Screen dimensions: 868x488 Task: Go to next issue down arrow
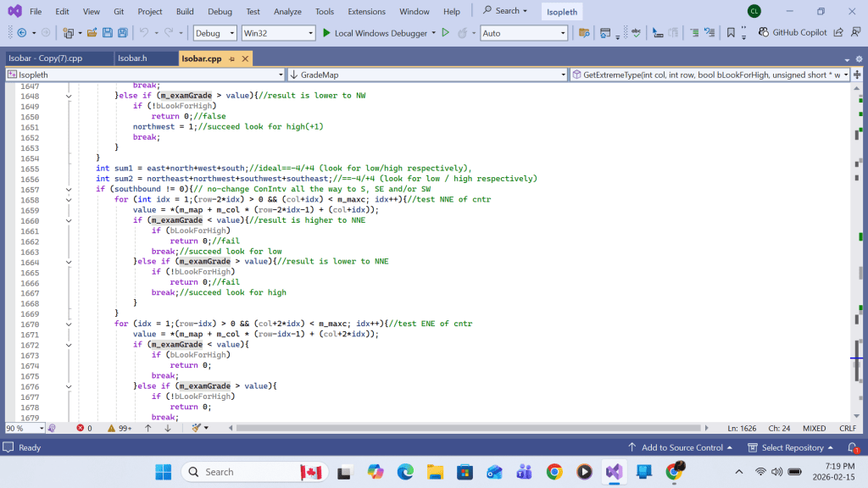pyautogui.click(x=168, y=429)
